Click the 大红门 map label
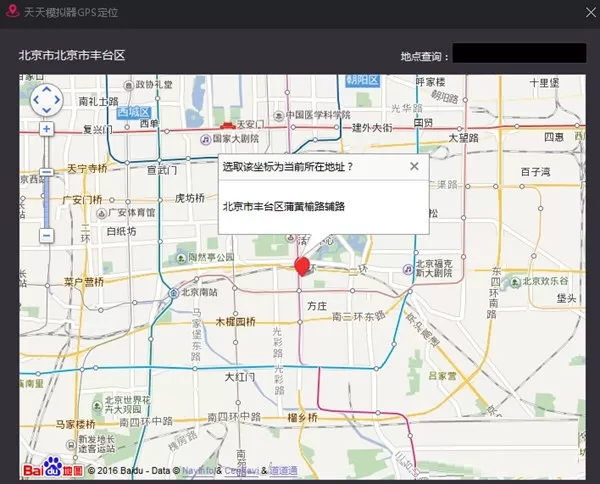The height and width of the screenshot is (484, 600). [x=240, y=377]
